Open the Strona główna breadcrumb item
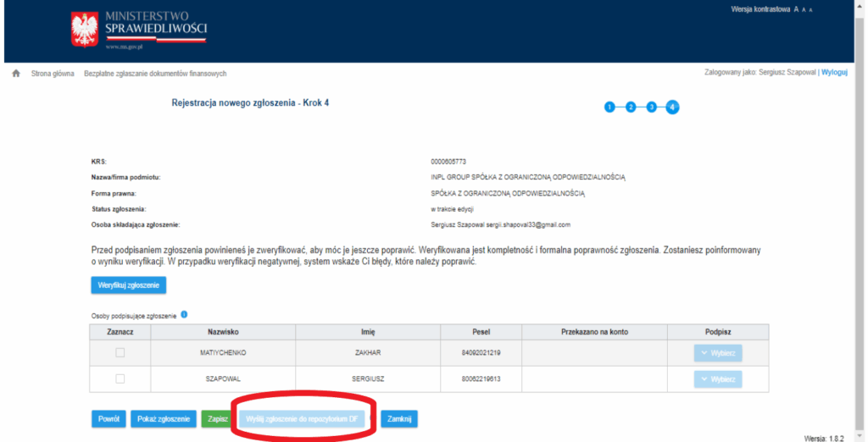This screenshot has height=442, width=868. point(53,74)
